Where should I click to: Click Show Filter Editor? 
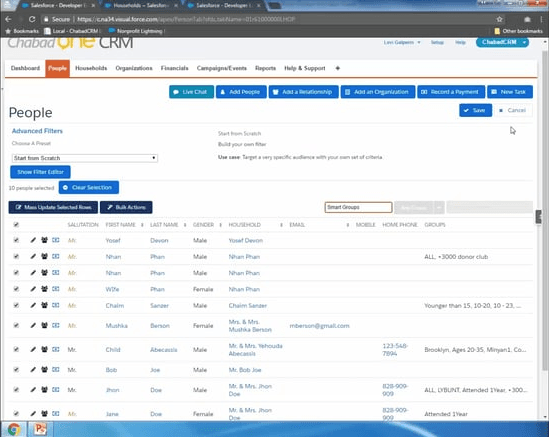pyautogui.click(x=40, y=172)
